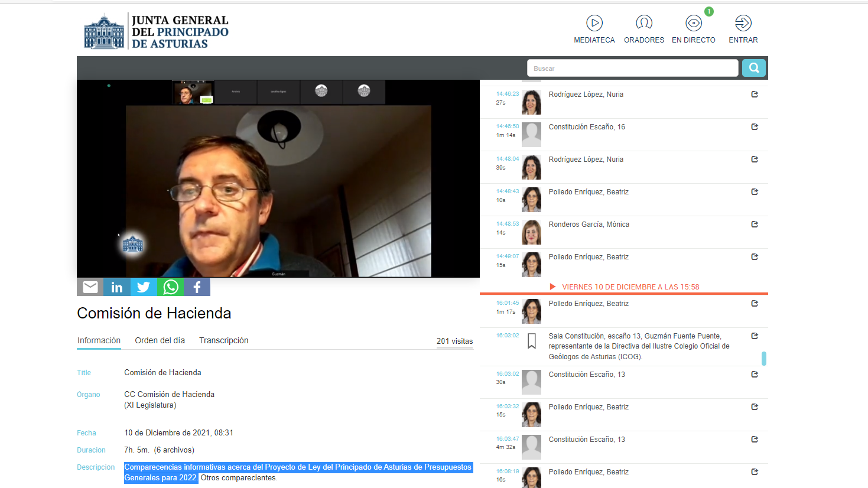Open the Sala Constitución escaño 13 entry text

coord(639,346)
